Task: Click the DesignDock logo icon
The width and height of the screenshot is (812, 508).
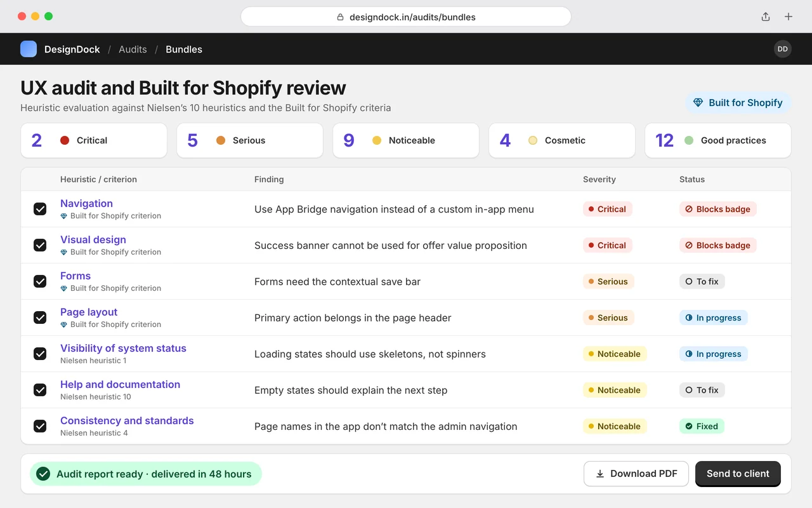Action: pyautogui.click(x=29, y=49)
